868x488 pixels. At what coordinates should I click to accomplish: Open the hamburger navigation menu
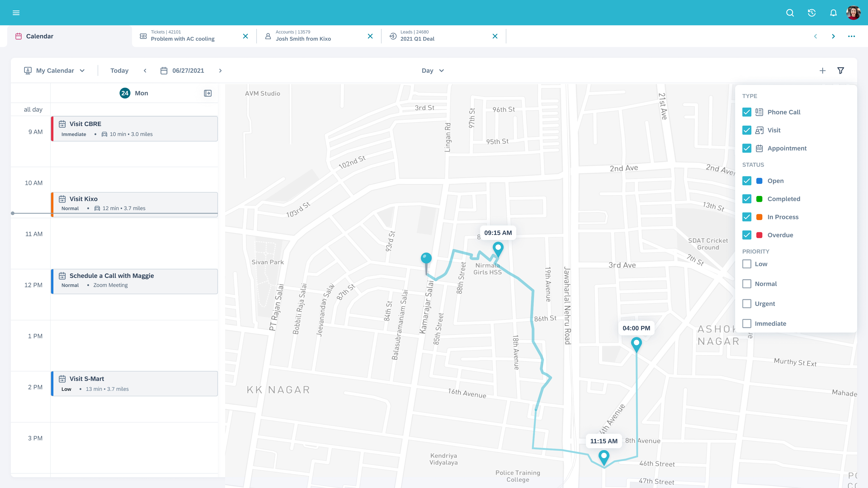16,13
